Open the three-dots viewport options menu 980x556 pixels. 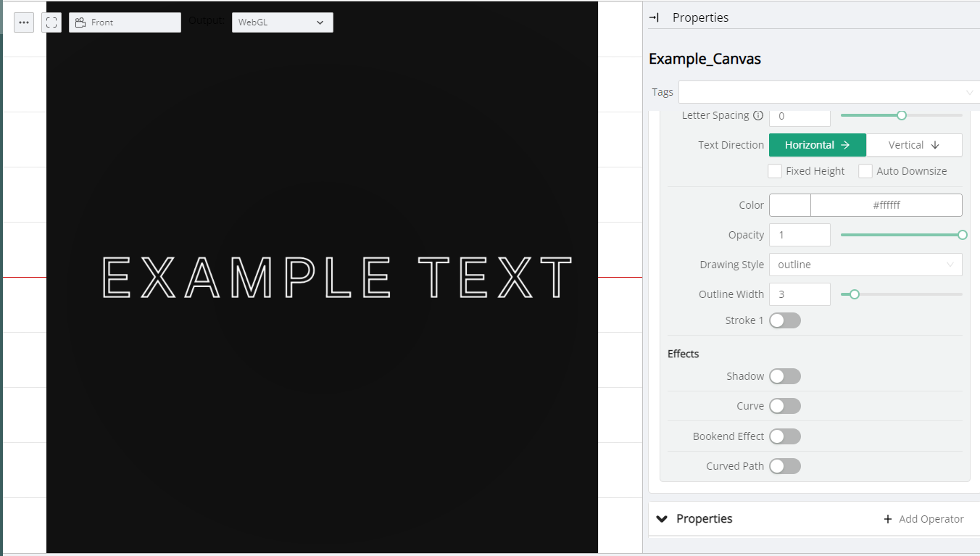pyautogui.click(x=24, y=22)
